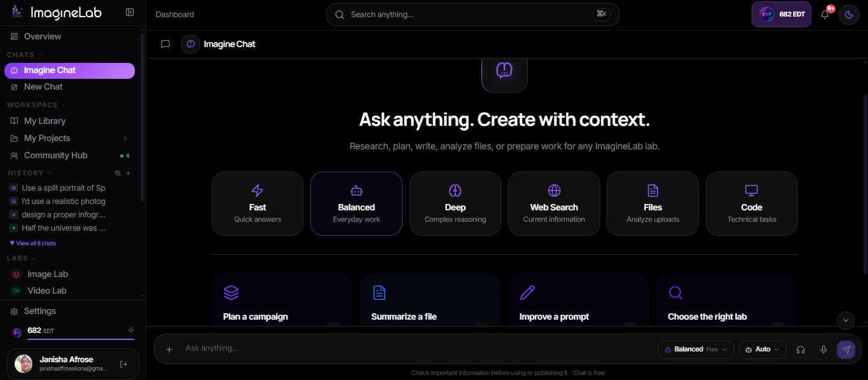Viewport: 868px width, 380px height.
Task: Click the history clock icon
Action: pyautogui.click(x=118, y=173)
